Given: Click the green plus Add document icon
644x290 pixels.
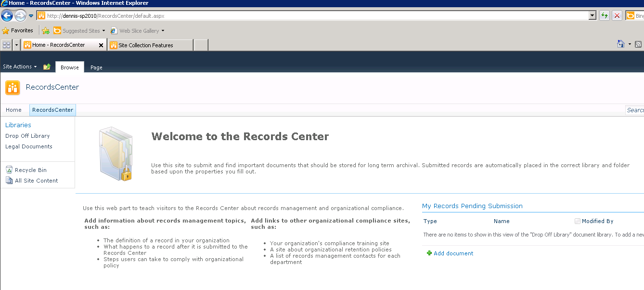Looking at the screenshot, I should point(429,253).
